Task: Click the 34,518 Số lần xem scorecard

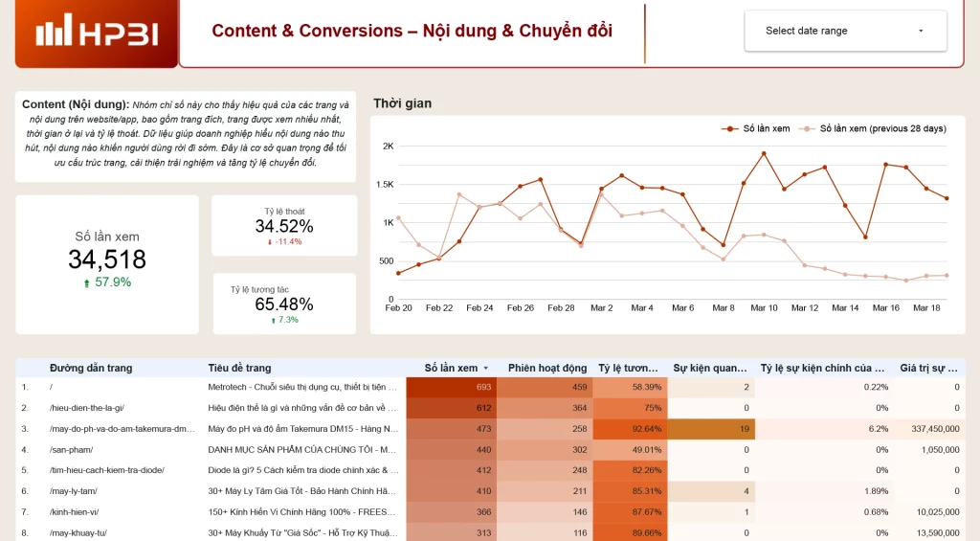Action: click(x=107, y=259)
